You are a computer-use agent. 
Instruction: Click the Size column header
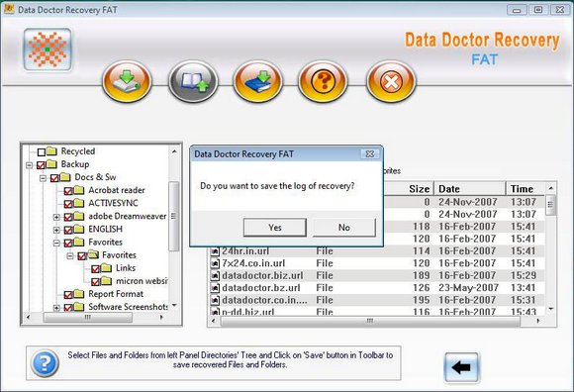tap(409, 189)
